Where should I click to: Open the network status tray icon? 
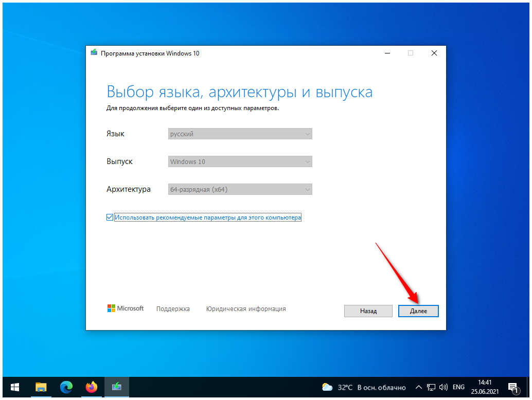click(431, 387)
